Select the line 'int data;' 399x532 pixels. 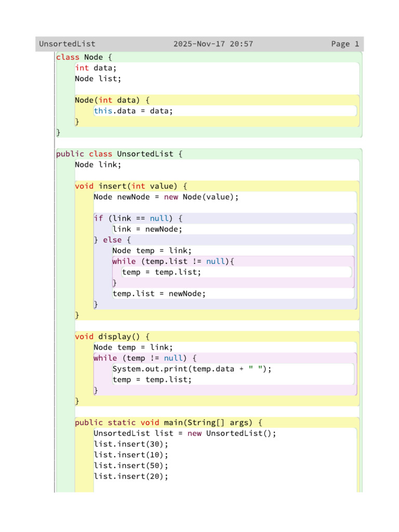[96, 68]
